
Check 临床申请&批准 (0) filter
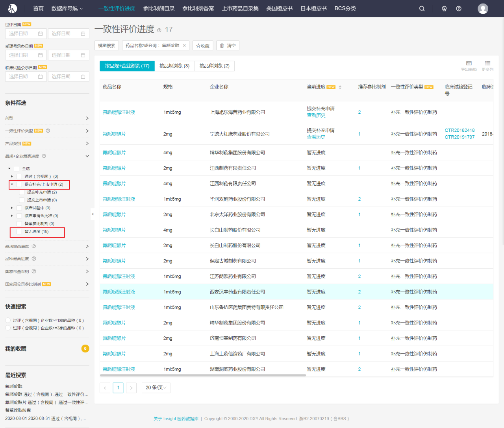19,216
